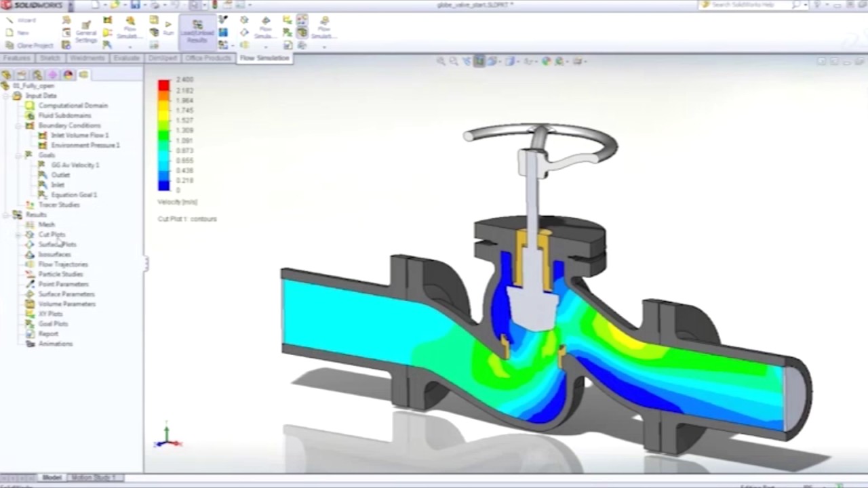Open the DisplayManager tab icon

[68, 75]
